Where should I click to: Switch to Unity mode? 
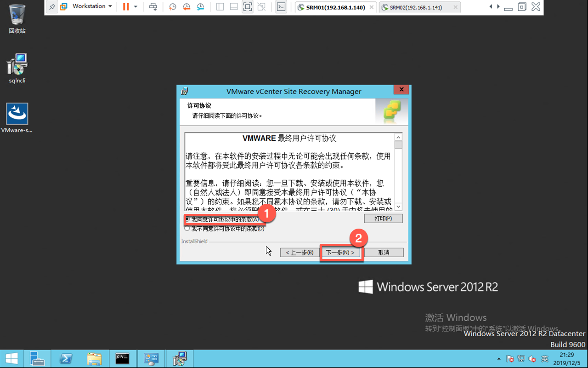click(x=261, y=7)
